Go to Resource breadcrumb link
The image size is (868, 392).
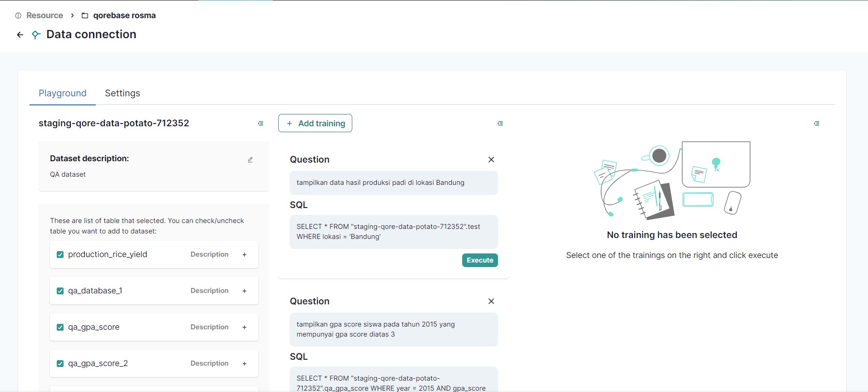pyautogui.click(x=44, y=15)
